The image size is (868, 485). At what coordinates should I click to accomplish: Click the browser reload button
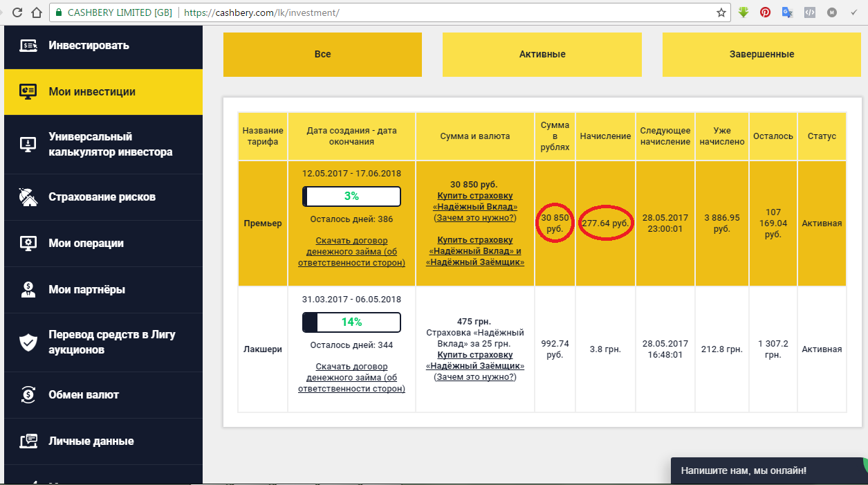(x=17, y=12)
